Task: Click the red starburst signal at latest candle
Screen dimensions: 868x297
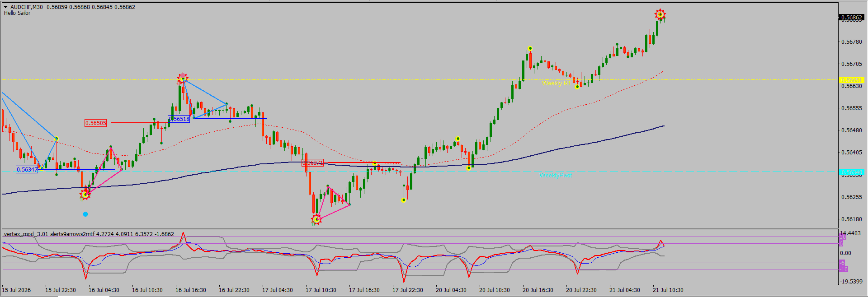Action: tap(660, 14)
